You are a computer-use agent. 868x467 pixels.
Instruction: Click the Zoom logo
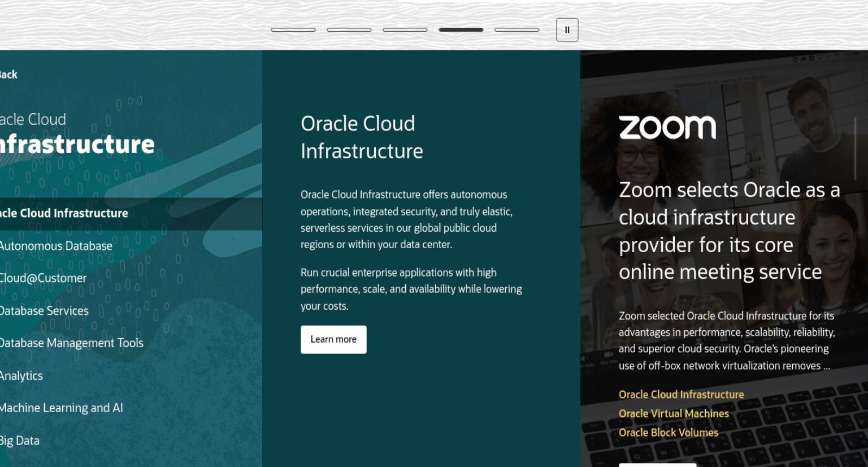[667, 128]
